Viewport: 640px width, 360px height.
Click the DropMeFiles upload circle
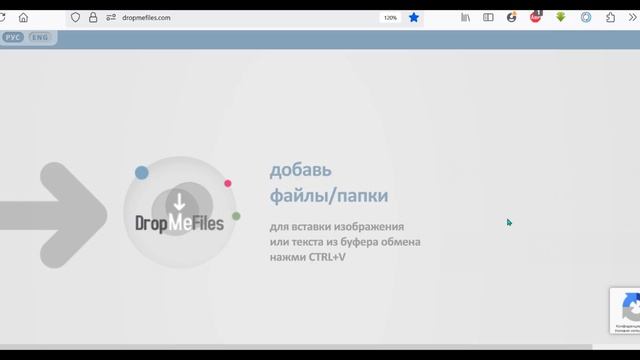point(180,212)
